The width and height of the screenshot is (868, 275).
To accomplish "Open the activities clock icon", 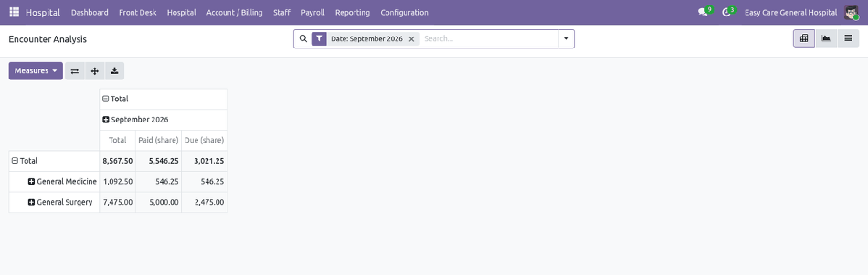I will (x=728, y=12).
